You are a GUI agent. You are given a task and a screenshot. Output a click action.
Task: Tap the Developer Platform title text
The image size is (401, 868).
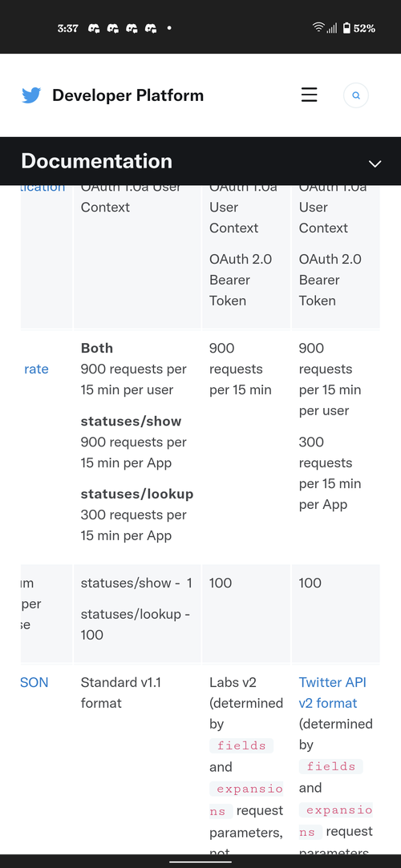click(128, 95)
